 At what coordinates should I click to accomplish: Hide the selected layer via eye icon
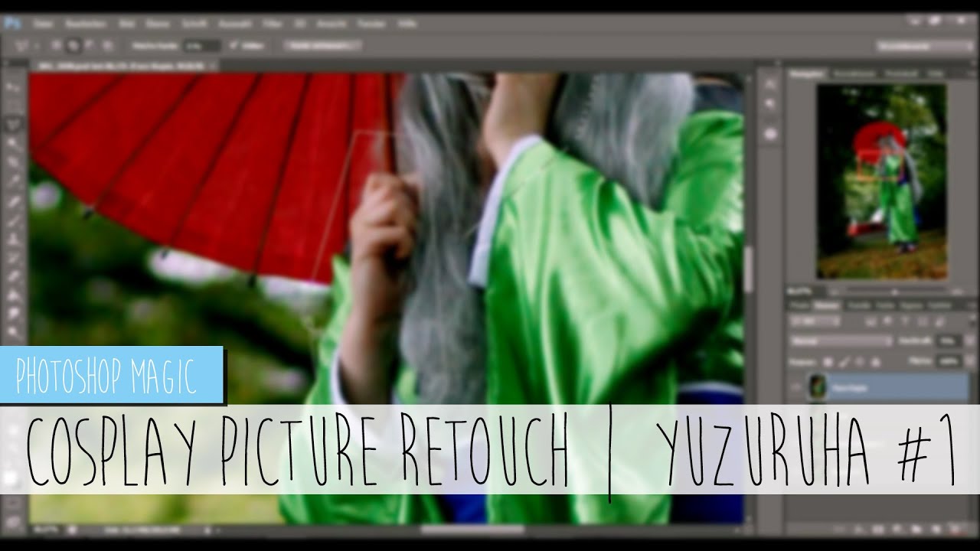(x=797, y=386)
